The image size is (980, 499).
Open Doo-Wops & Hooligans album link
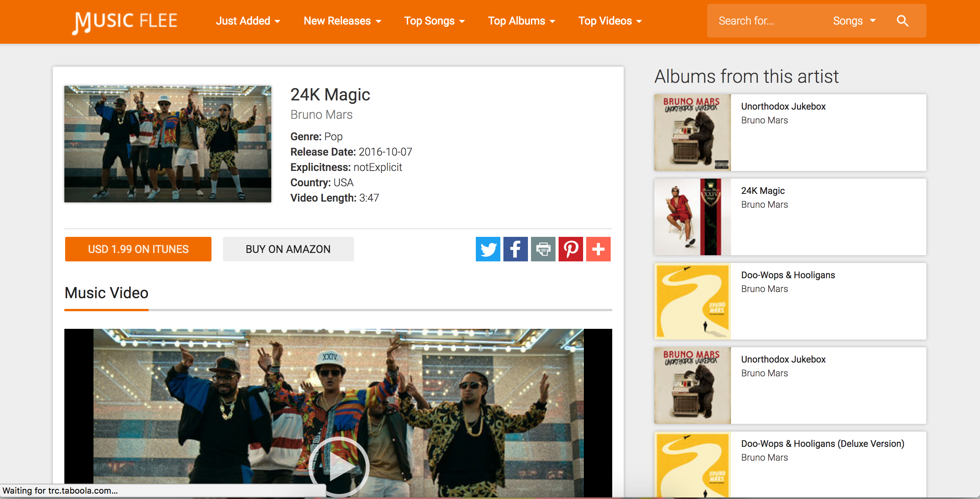point(788,275)
